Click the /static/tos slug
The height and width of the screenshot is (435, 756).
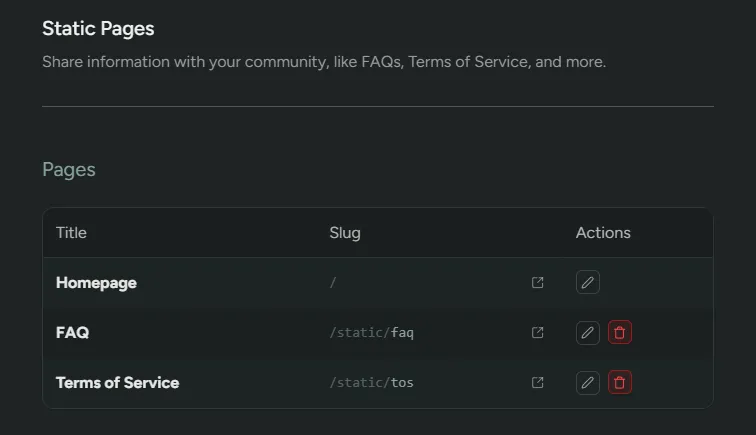(x=371, y=382)
